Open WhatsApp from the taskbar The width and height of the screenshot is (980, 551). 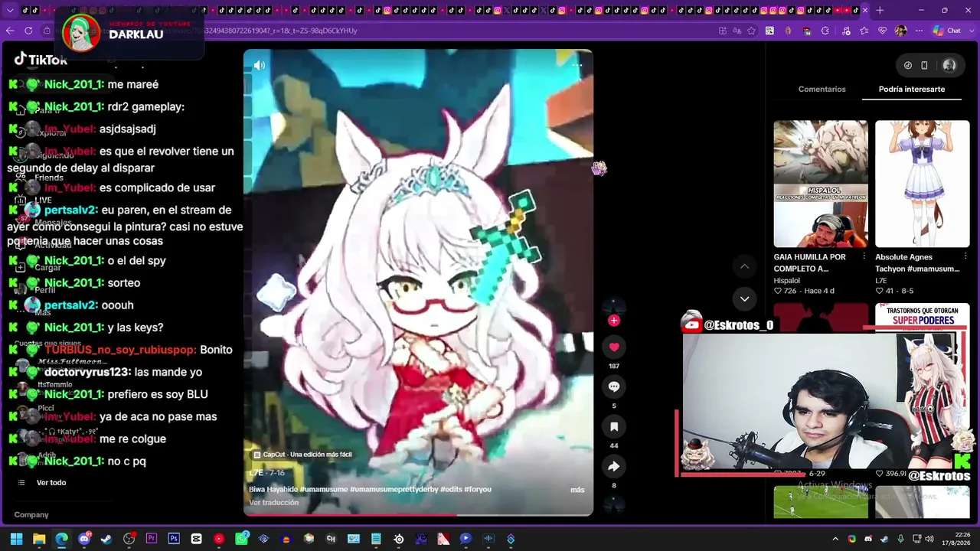click(242, 539)
